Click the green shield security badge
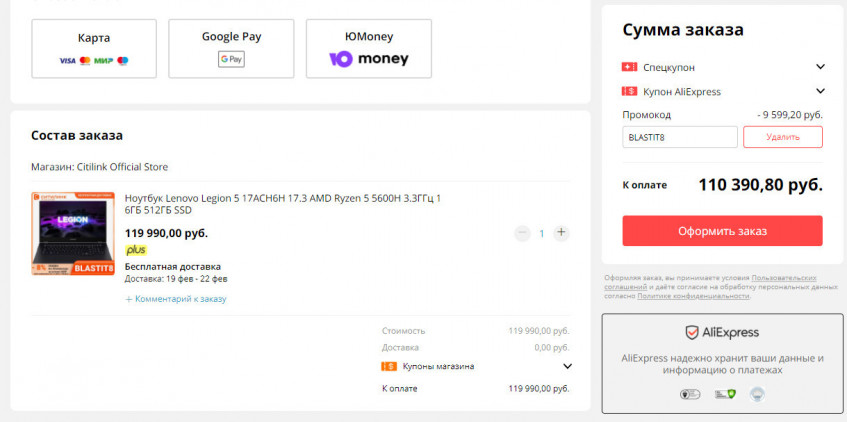 coord(725,394)
